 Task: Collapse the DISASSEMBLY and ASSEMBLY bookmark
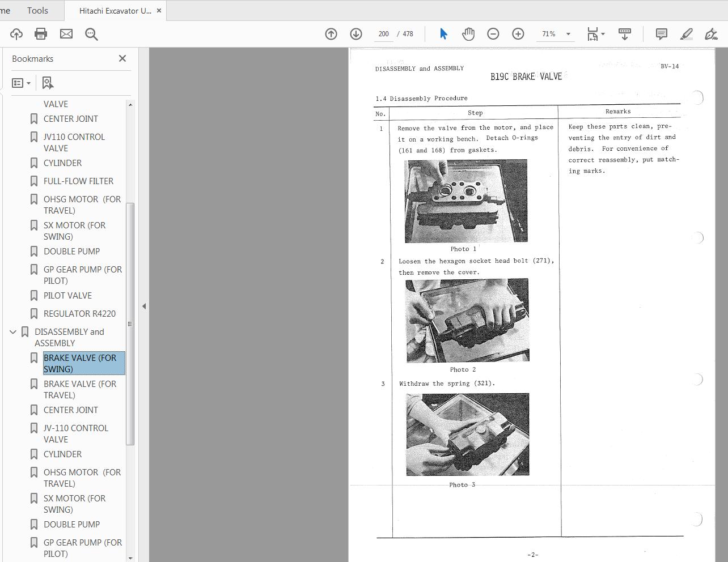coord(13,331)
